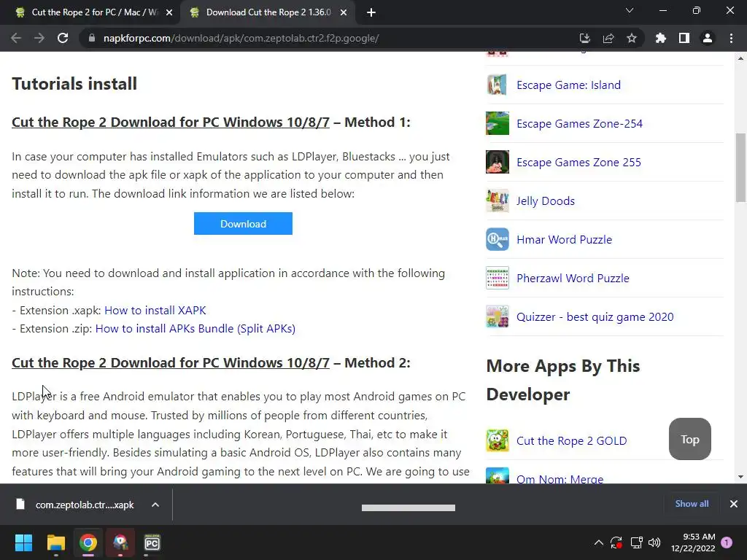Open Windows Start menu
Image resolution: width=747 pixels, height=560 pixels.
pos(23,542)
